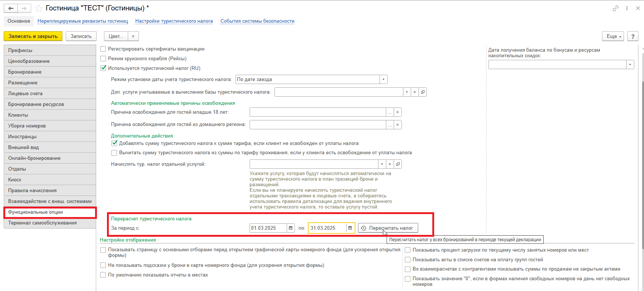Choose reason for home region guests via ellipsis

coord(390,125)
